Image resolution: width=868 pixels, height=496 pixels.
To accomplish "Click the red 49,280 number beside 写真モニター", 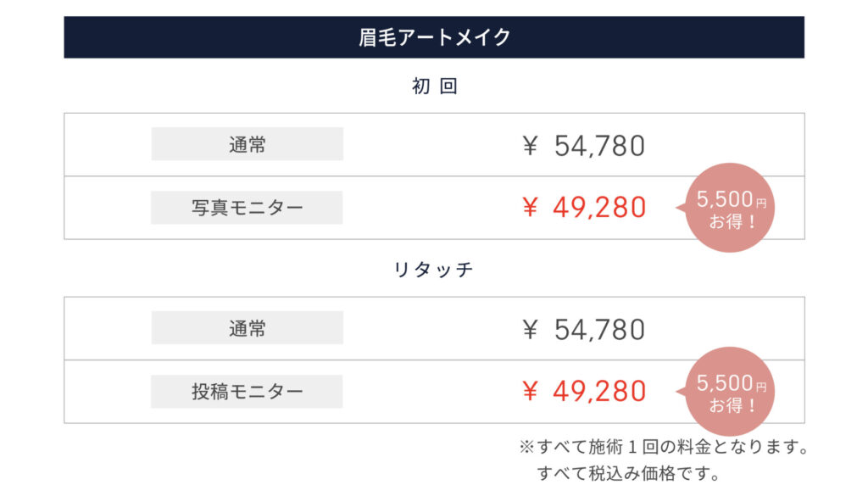I will (x=599, y=207).
